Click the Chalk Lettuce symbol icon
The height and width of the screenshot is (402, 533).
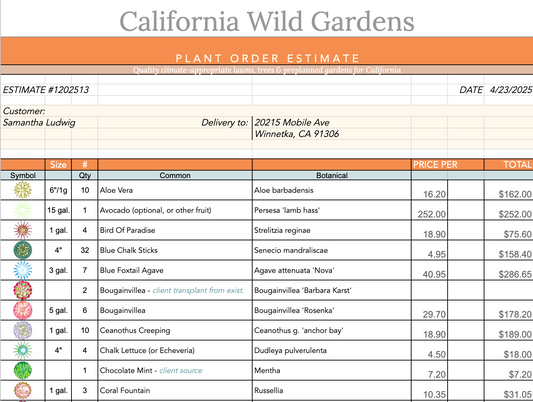click(x=23, y=350)
